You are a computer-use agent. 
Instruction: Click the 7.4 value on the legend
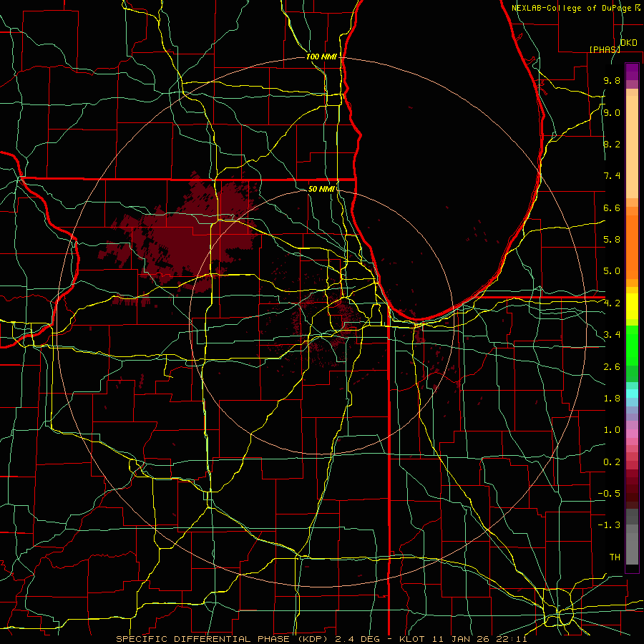click(x=612, y=176)
